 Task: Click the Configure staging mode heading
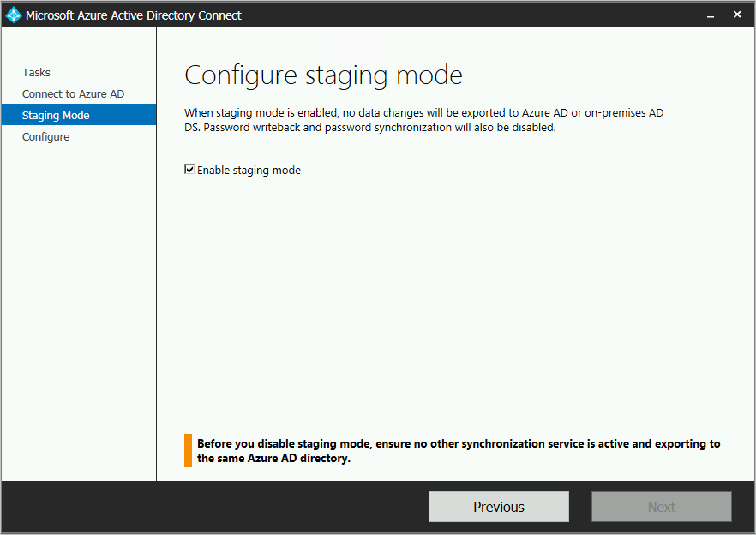coord(323,75)
